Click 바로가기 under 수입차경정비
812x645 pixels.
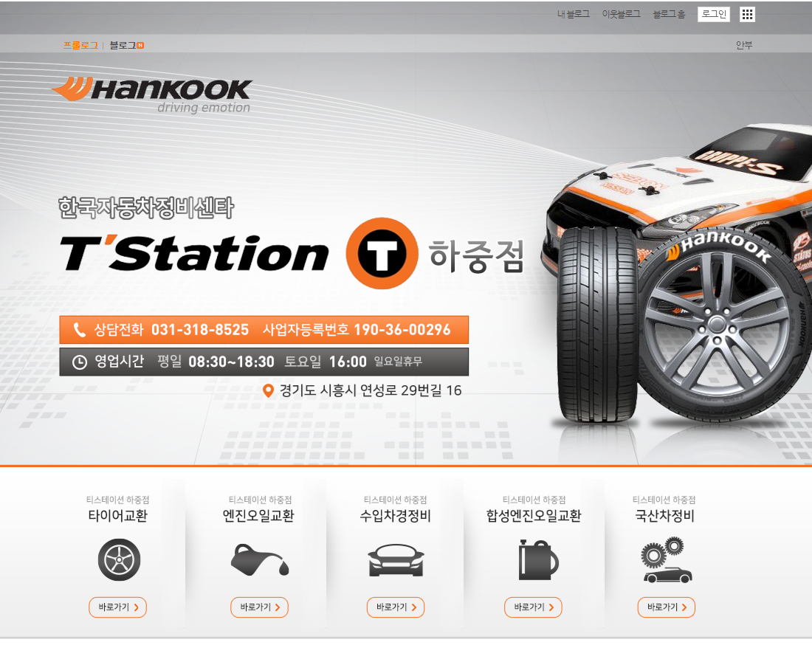click(396, 607)
